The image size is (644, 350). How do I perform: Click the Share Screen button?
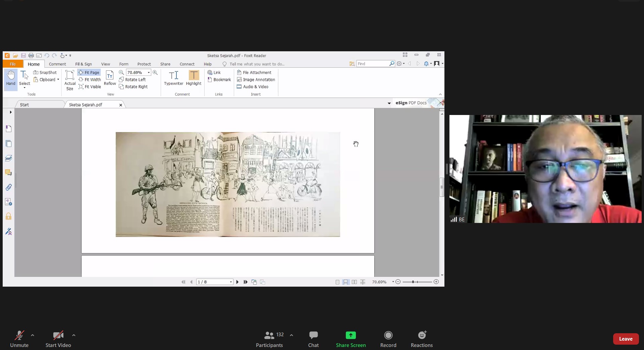(x=351, y=339)
